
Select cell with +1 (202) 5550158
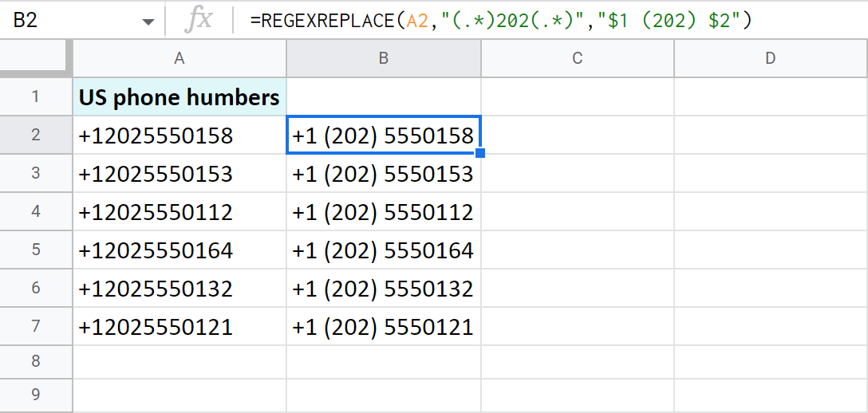click(x=384, y=135)
